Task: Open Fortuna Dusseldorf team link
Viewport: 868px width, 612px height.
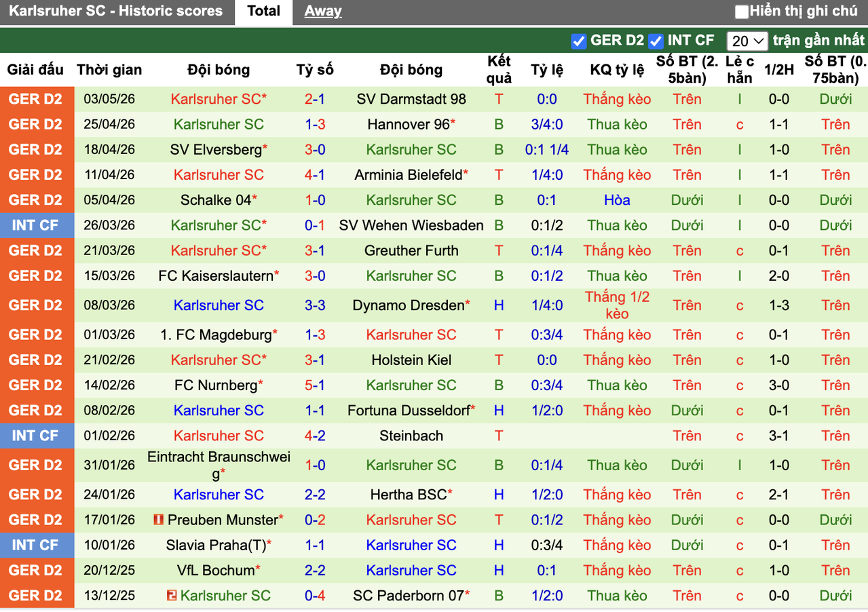Action: [408, 410]
